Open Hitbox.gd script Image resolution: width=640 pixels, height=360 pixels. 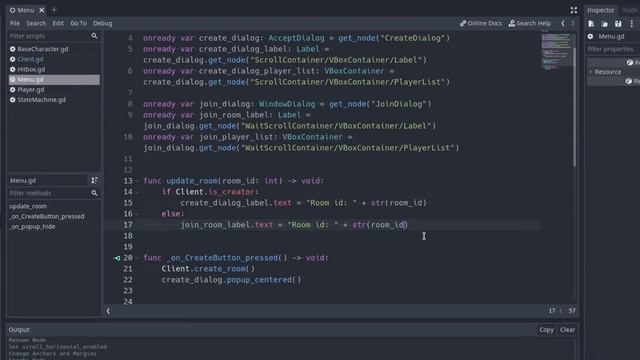point(31,69)
